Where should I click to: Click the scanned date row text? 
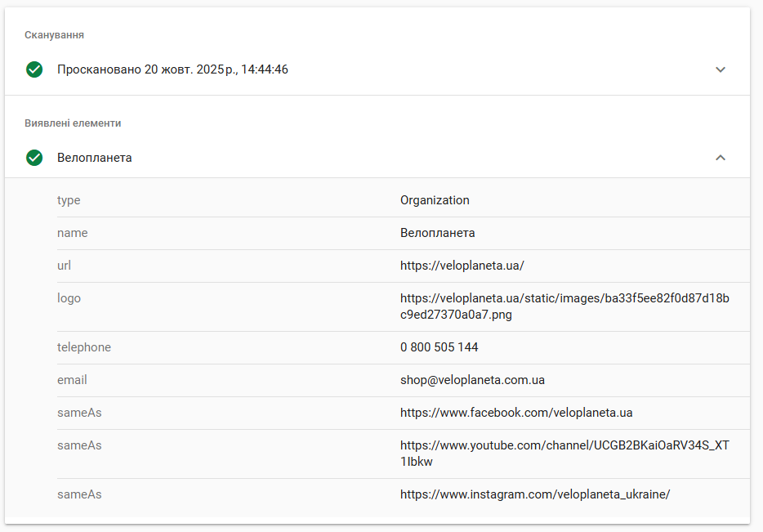click(x=172, y=69)
